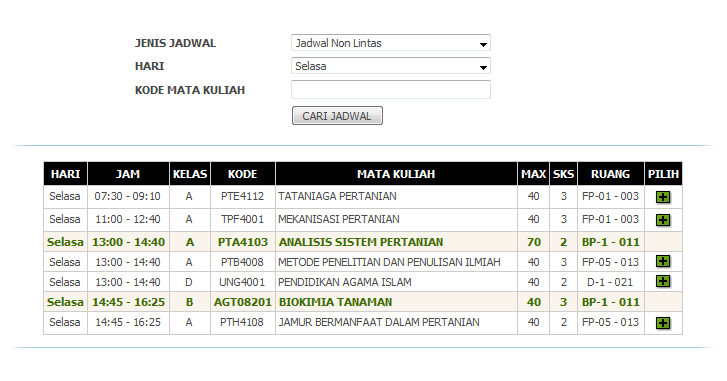Viewport: 727px width, 381px height.
Task: Click the PILIH column header
Action: [663, 174]
